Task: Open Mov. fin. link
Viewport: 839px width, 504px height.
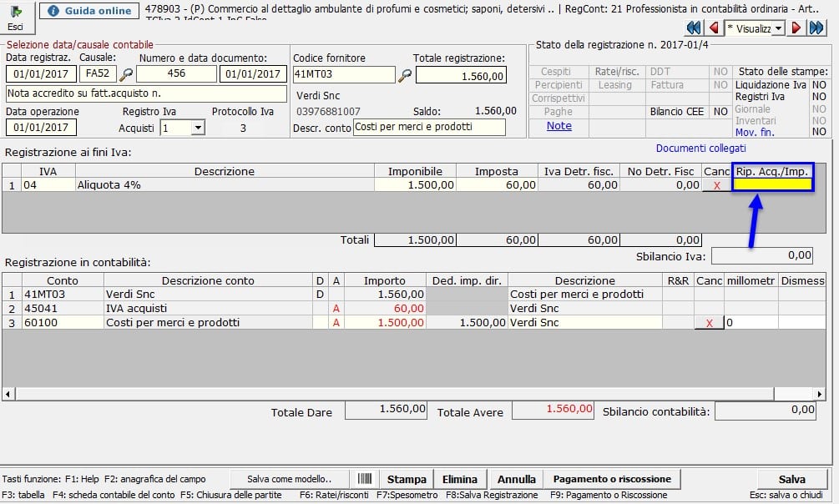Action: (x=755, y=132)
